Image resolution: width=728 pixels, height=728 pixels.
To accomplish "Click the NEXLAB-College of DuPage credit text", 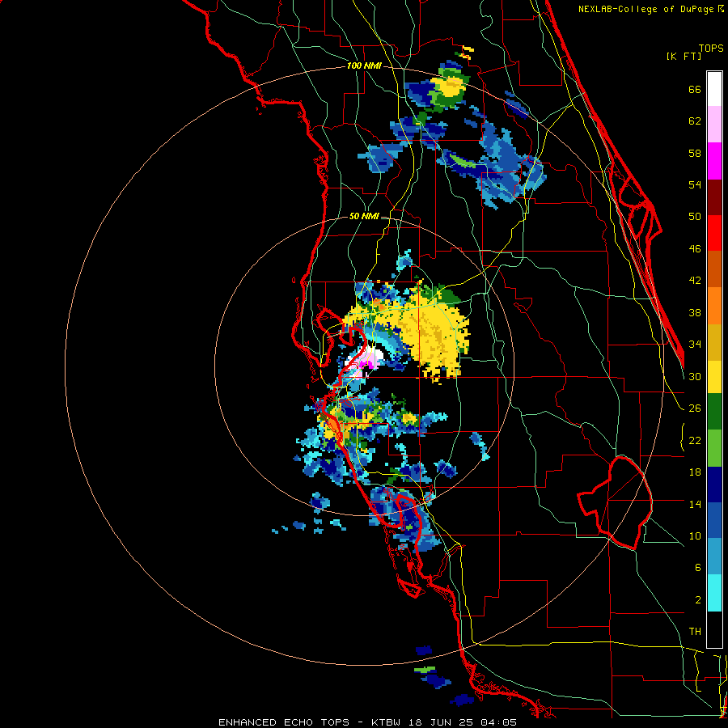I will coord(650,9).
